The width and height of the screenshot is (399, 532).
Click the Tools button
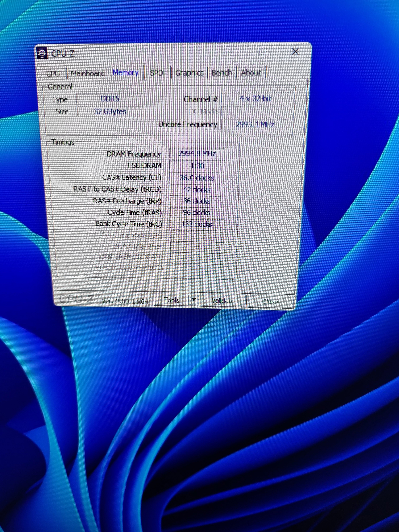(171, 300)
